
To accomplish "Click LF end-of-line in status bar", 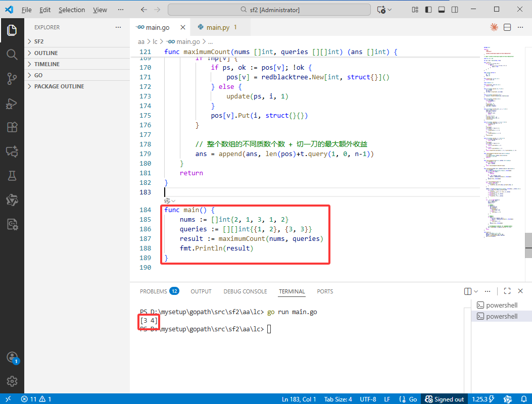I will (387, 399).
